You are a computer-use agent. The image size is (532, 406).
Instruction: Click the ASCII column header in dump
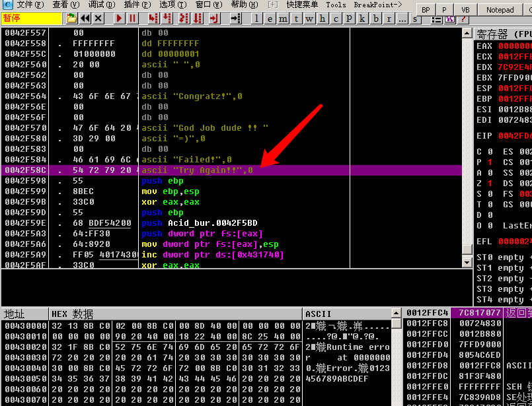(x=347, y=314)
